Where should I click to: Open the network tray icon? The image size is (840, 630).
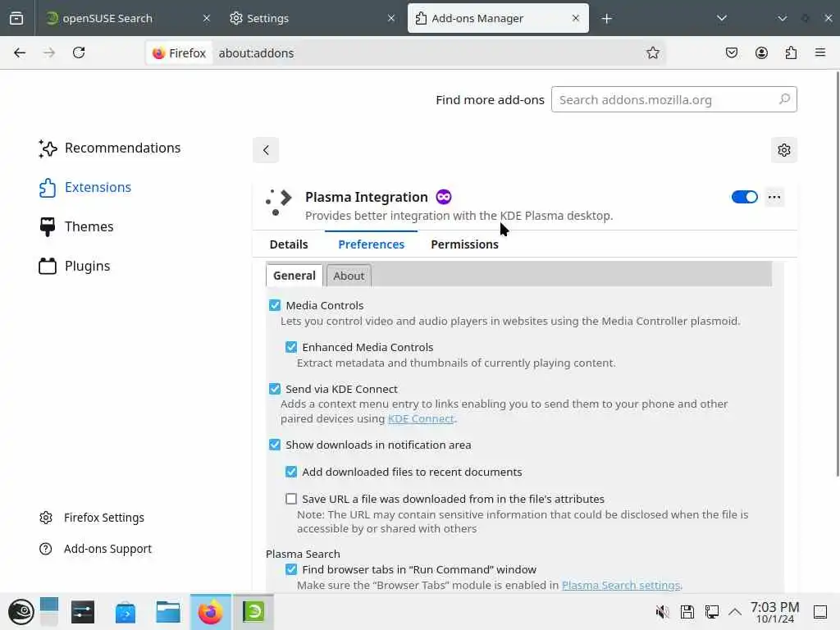(x=712, y=612)
